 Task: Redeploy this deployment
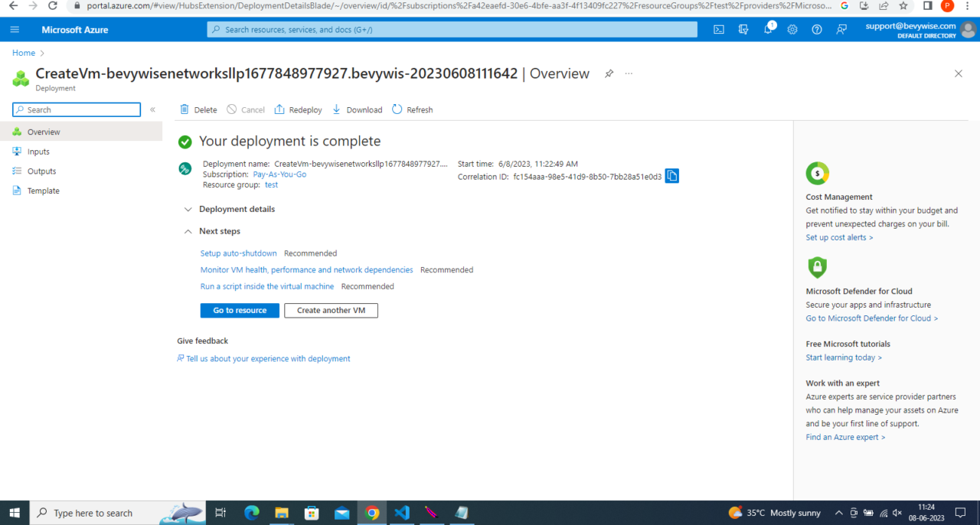(x=298, y=109)
